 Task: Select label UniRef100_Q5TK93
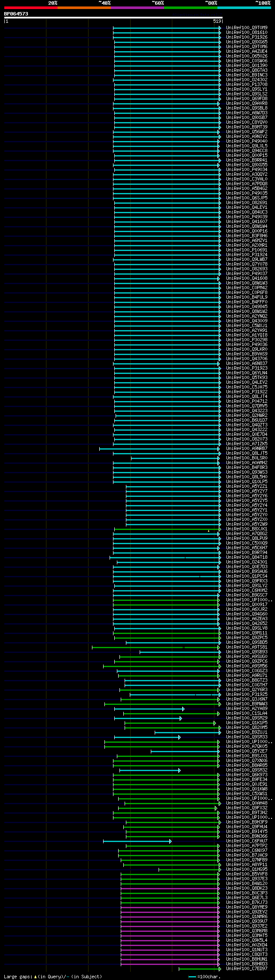(x=247, y=377)
